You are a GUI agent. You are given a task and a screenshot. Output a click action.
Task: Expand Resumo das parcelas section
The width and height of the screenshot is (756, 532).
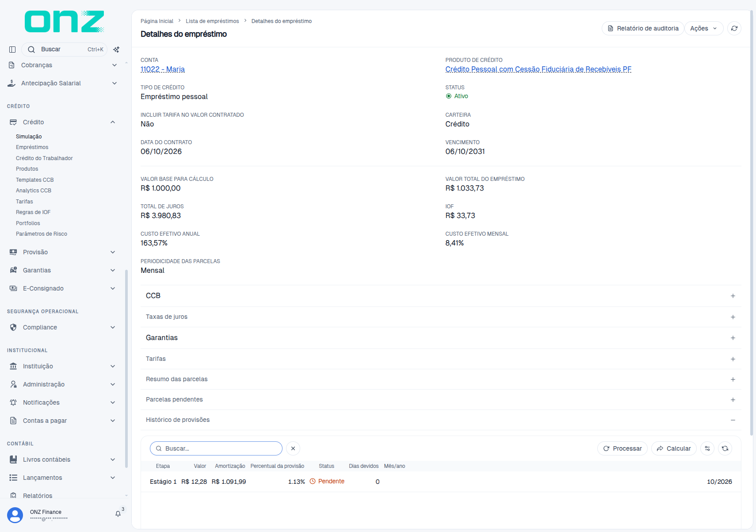point(441,379)
